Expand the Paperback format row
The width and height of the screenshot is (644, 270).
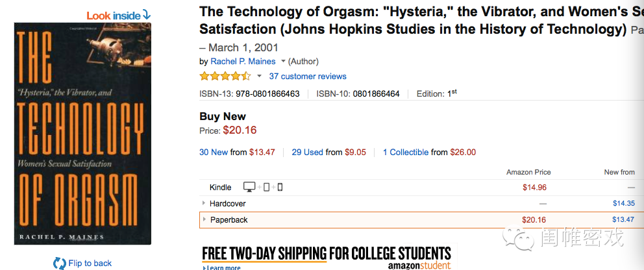[204, 219]
